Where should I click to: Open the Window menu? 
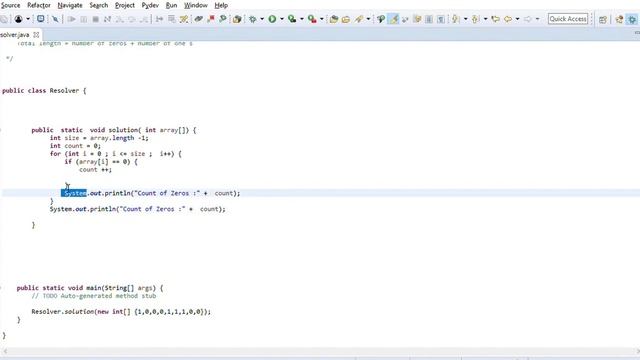pyautogui.click(x=196, y=5)
